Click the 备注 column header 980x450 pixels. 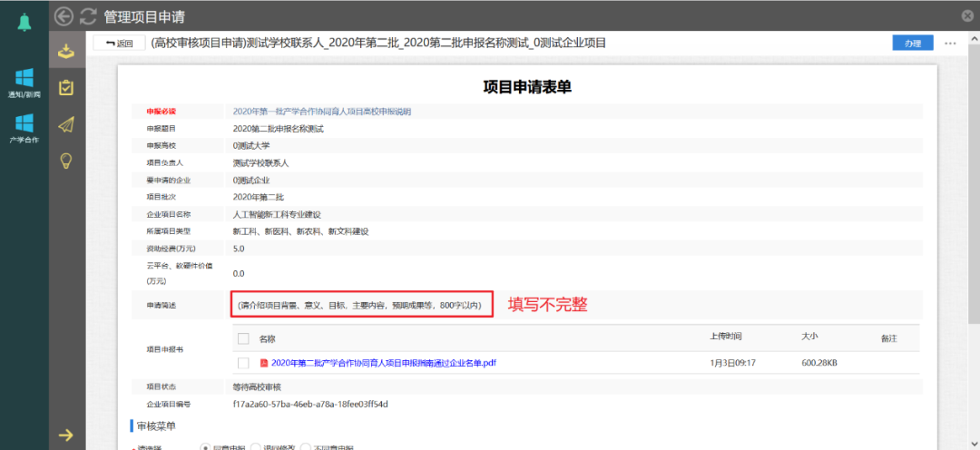click(888, 338)
